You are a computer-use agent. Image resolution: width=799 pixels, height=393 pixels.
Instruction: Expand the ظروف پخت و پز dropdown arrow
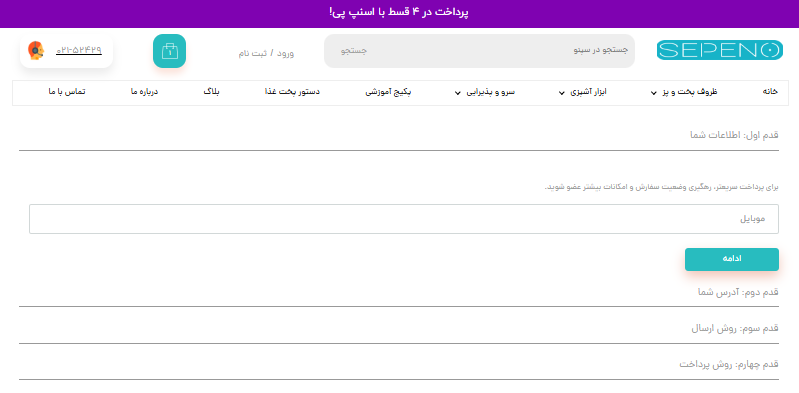[654, 93]
